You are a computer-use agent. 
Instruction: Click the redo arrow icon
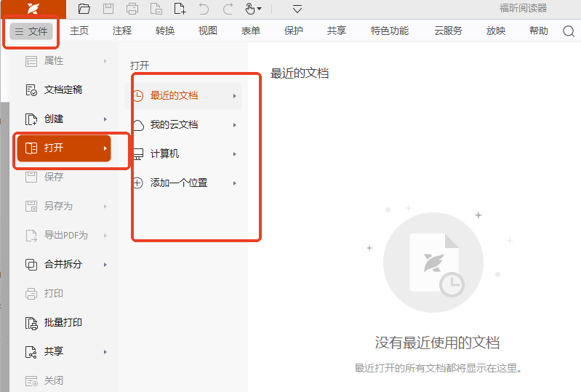click(228, 9)
